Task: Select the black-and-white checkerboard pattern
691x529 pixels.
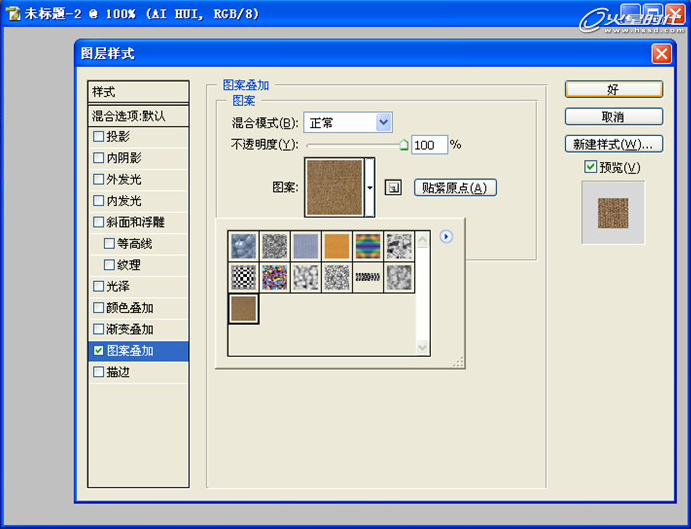Action: coord(244,277)
